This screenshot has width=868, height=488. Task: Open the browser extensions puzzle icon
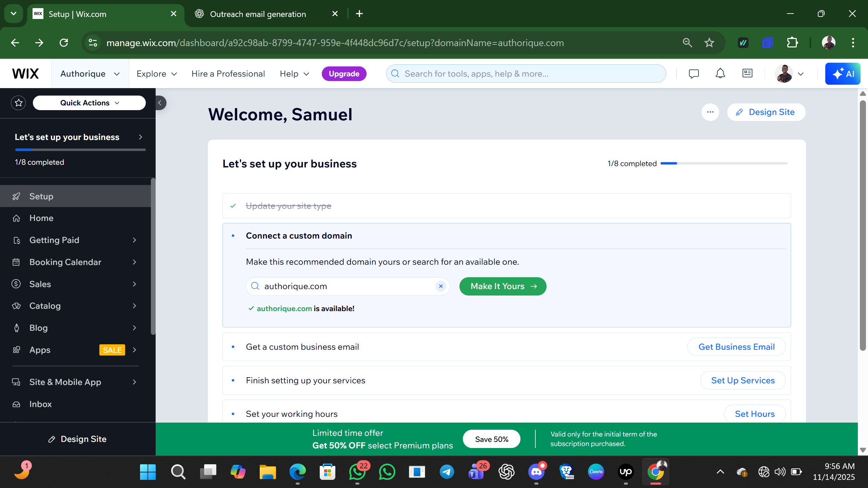pos(792,43)
